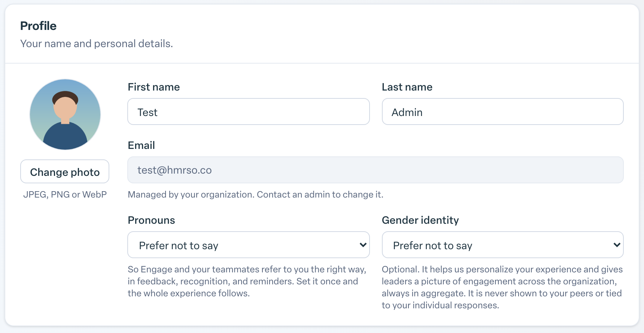
Task: Focus the Last name field containing Admin
Action: [x=502, y=111]
